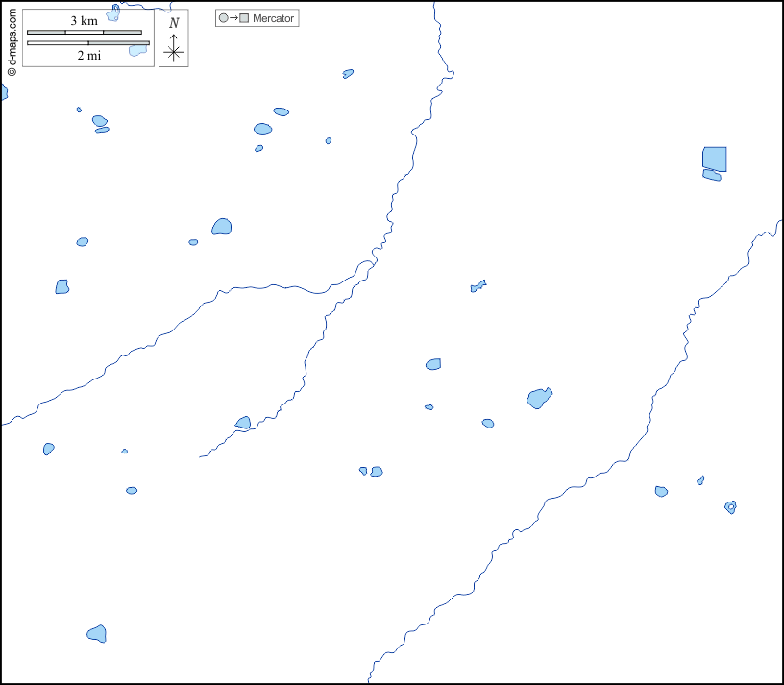Click the '2 mi' scale text
This screenshot has width=784, height=685.
click(88, 56)
